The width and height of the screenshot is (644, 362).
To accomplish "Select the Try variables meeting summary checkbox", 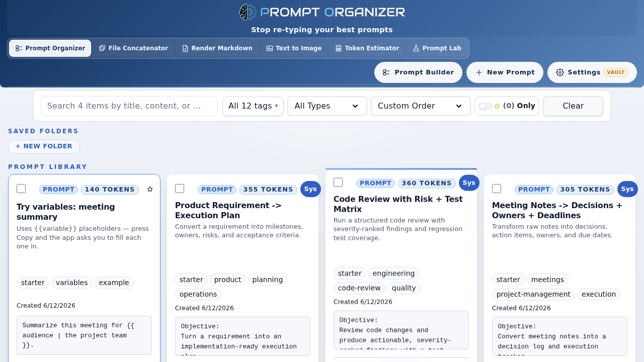I will coord(21,189).
